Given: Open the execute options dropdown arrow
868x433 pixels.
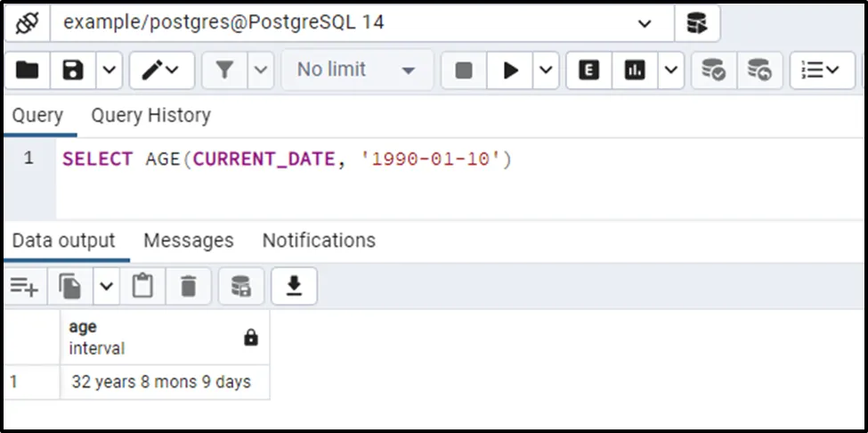Looking at the screenshot, I should [x=546, y=70].
